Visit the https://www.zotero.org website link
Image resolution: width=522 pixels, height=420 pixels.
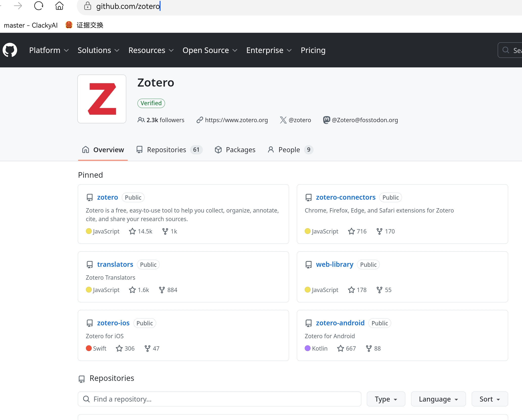click(x=236, y=120)
